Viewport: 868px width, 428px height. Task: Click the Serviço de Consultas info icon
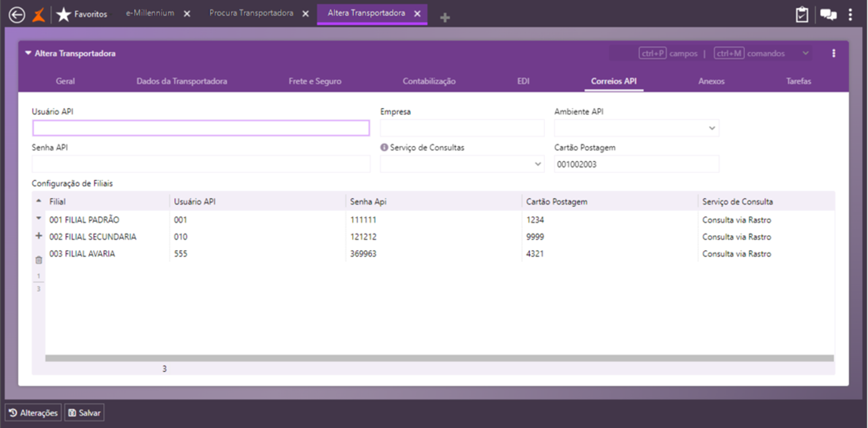(x=384, y=147)
